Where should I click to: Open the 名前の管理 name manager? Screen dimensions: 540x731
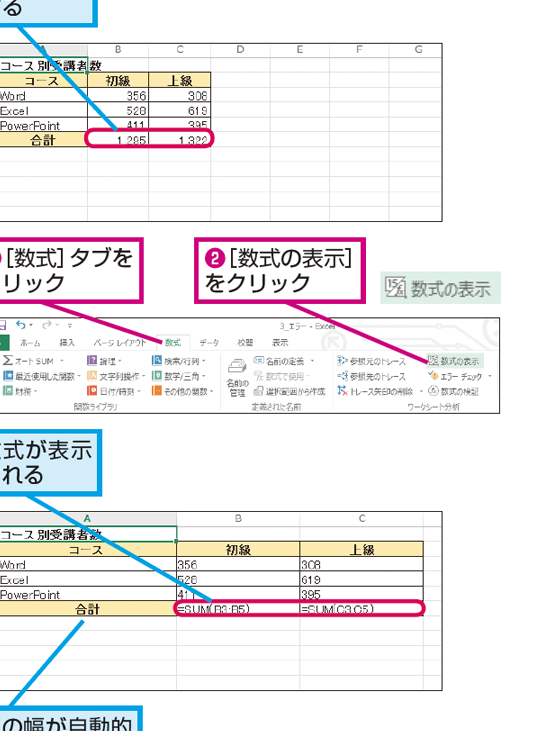[x=236, y=378]
